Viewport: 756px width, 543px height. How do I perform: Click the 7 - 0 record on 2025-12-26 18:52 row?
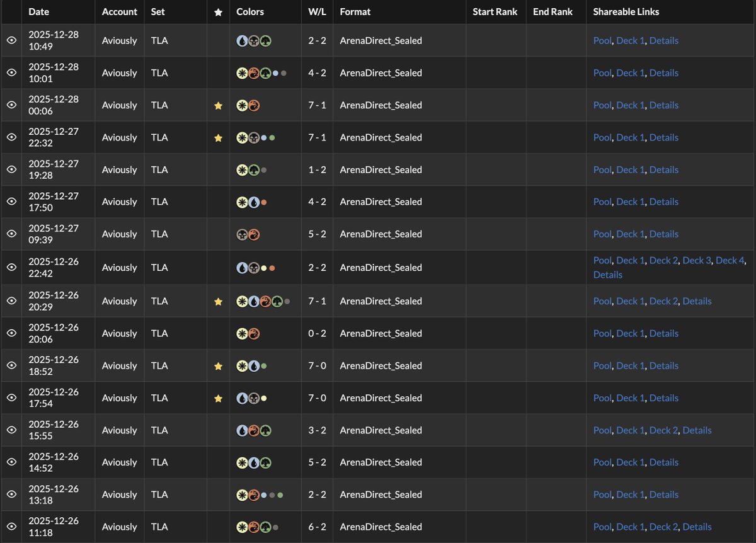[x=317, y=365]
